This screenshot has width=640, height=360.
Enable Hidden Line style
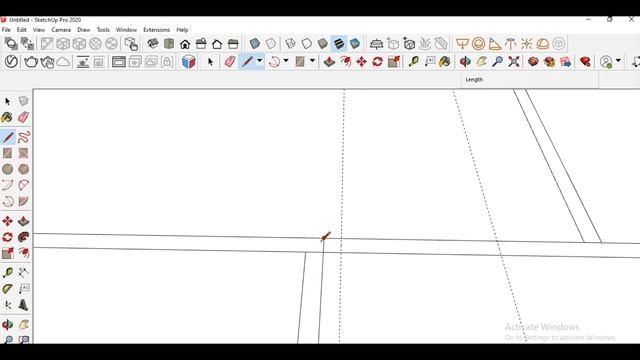(307, 44)
